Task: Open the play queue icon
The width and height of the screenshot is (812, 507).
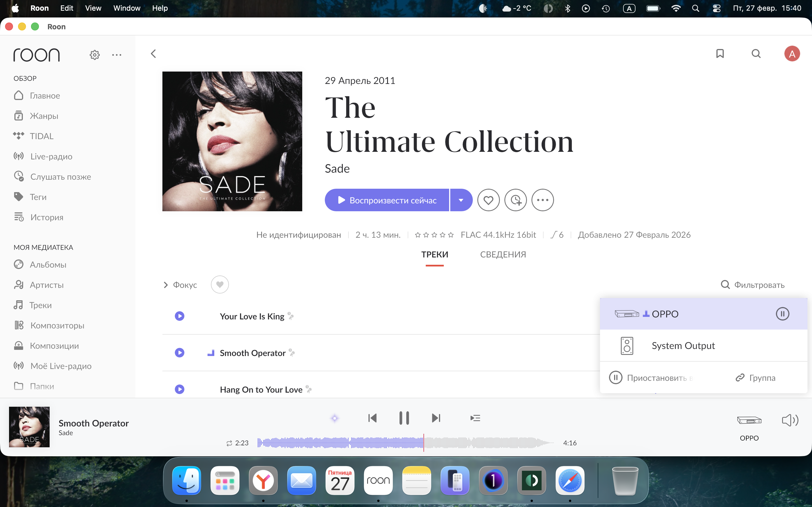Action: click(475, 418)
